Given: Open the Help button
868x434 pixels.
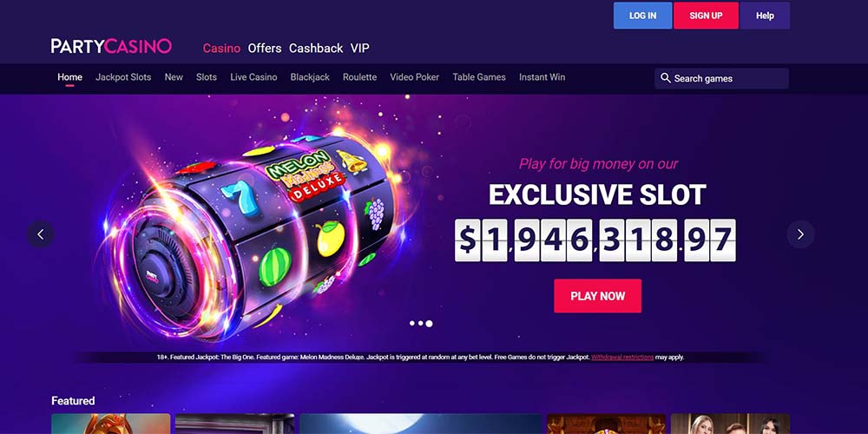Looking at the screenshot, I should pos(765,16).
